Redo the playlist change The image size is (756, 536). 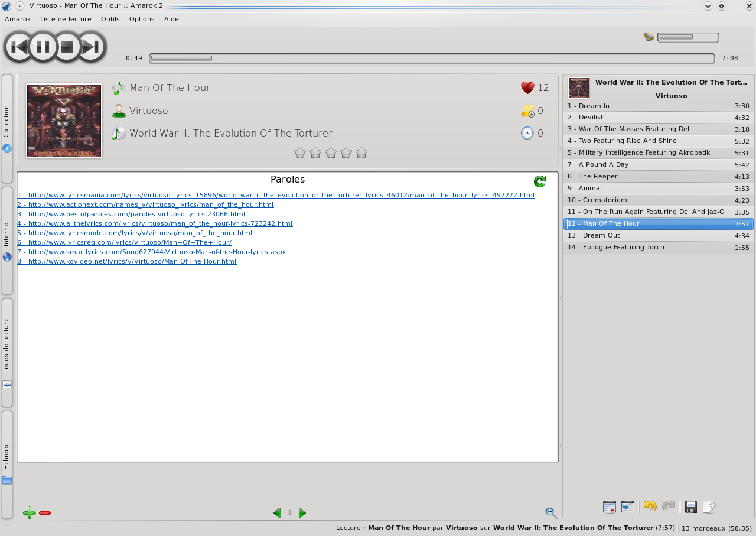tap(669, 506)
